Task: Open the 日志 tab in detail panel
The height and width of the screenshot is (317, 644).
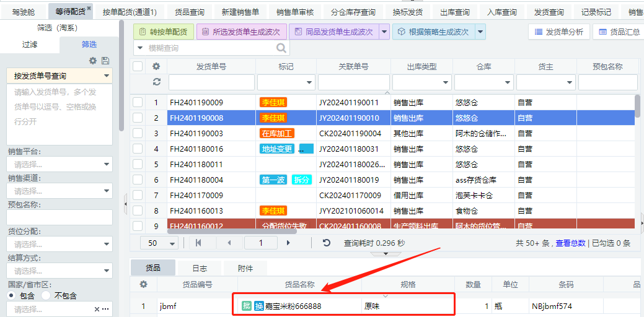Action: click(x=199, y=268)
